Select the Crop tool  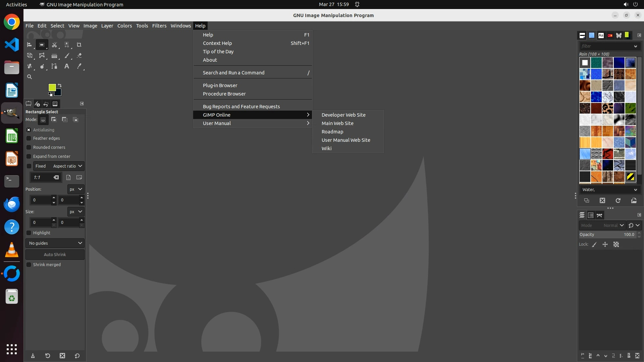point(79,45)
